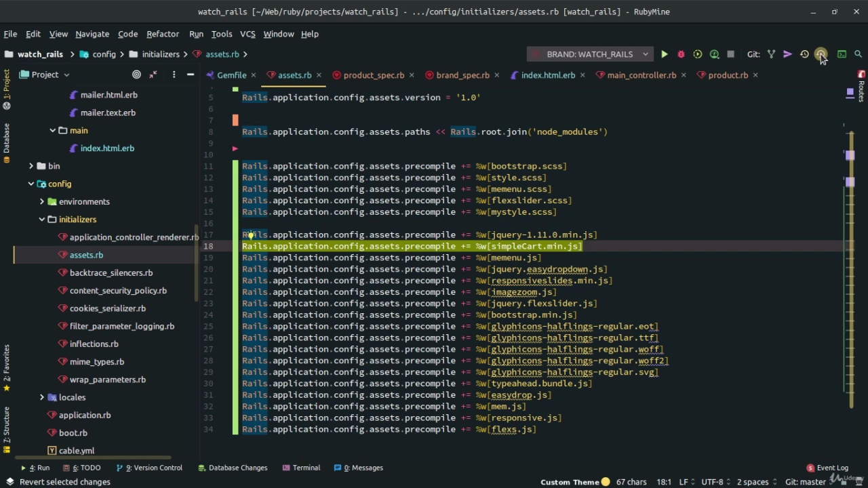Click the Git push arrow icon

tap(787, 54)
